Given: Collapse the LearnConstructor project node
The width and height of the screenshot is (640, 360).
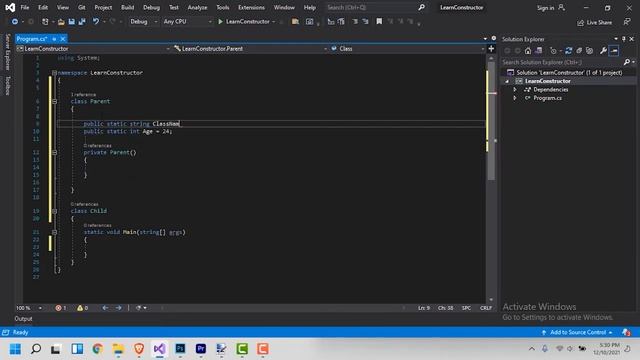Looking at the screenshot, I should click(507, 81).
